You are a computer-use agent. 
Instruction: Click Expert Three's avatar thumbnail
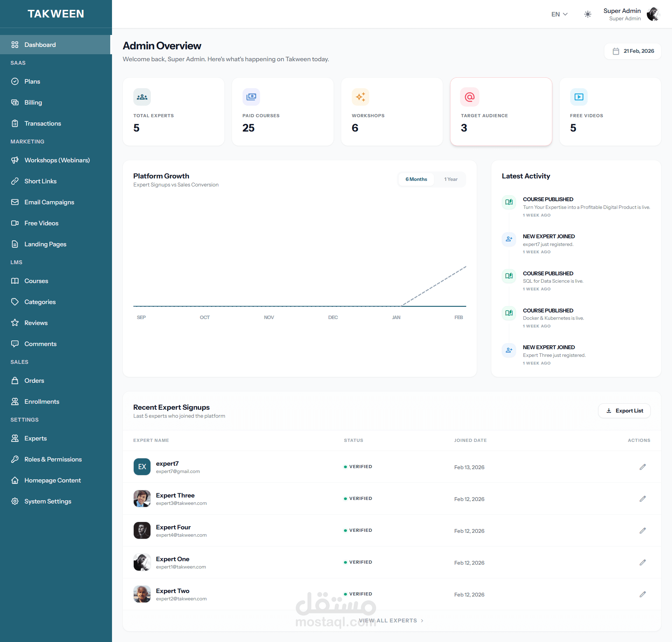click(x=142, y=499)
